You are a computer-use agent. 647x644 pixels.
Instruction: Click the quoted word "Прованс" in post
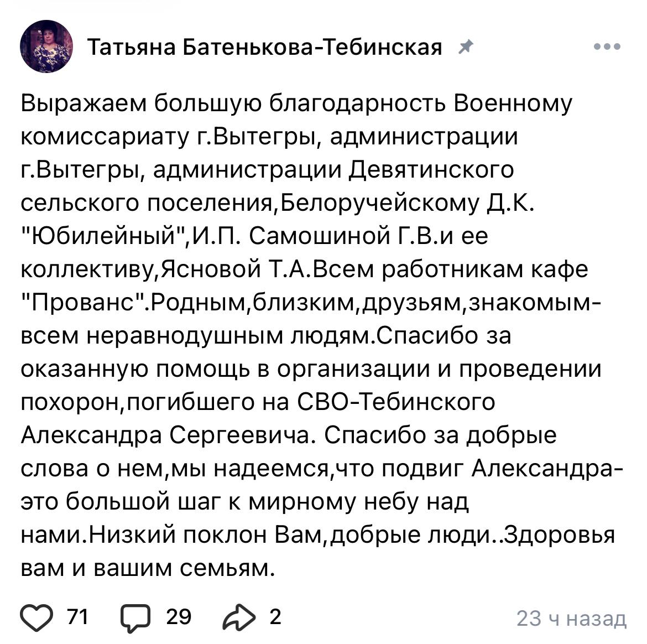tap(84, 302)
